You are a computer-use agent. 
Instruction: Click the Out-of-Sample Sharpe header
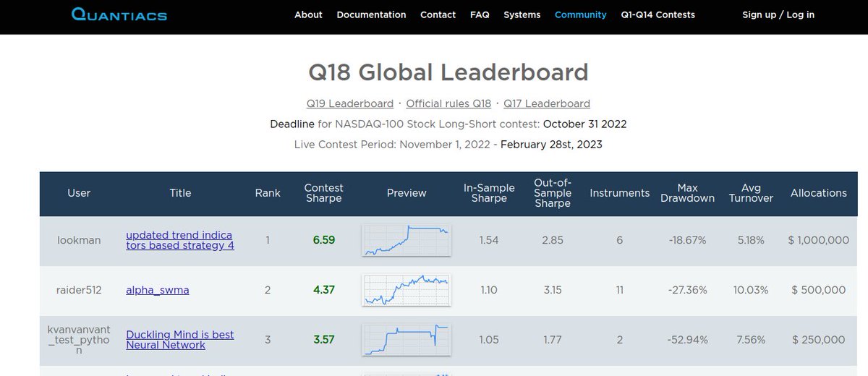coord(553,193)
